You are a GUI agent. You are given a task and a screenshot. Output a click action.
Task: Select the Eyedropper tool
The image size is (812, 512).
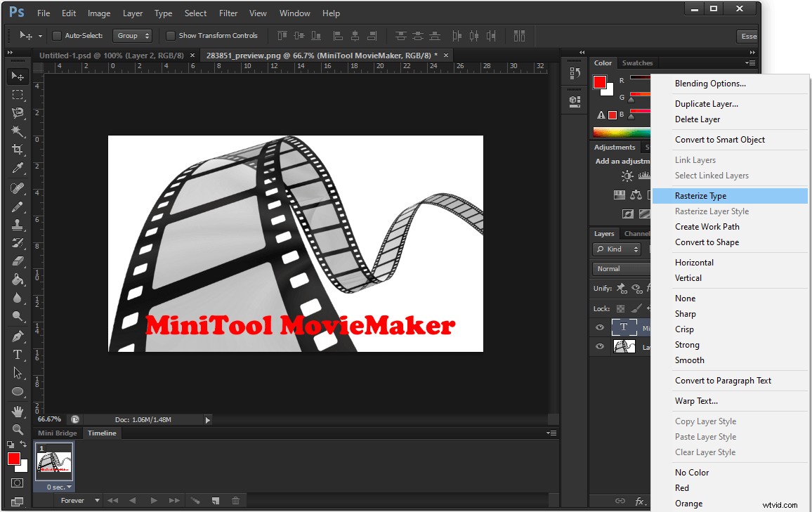click(x=17, y=168)
